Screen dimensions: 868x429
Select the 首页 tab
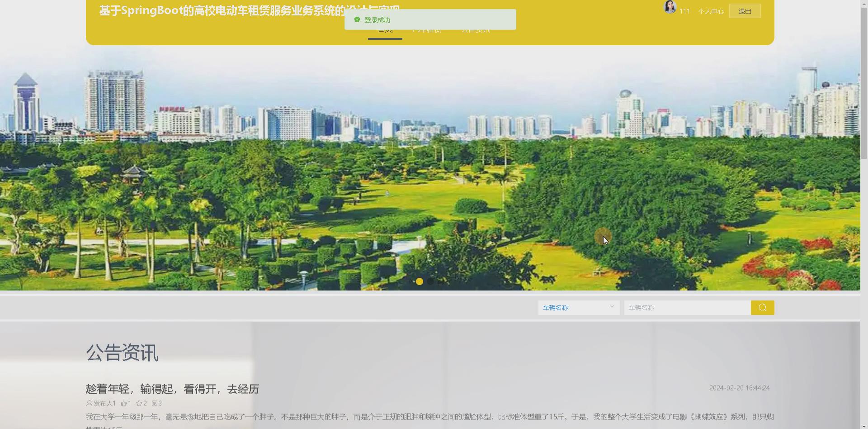tap(385, 29)
